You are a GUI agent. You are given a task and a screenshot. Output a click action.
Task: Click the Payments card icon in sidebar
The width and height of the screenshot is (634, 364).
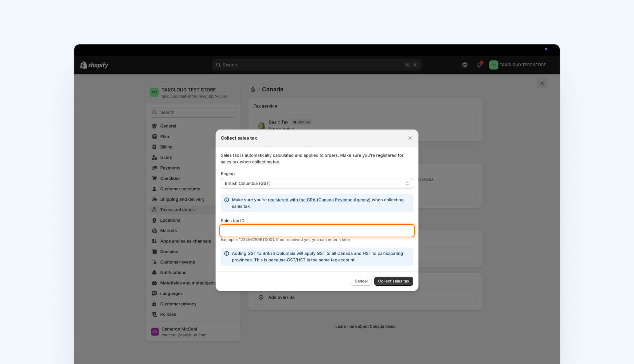(154, 168)
